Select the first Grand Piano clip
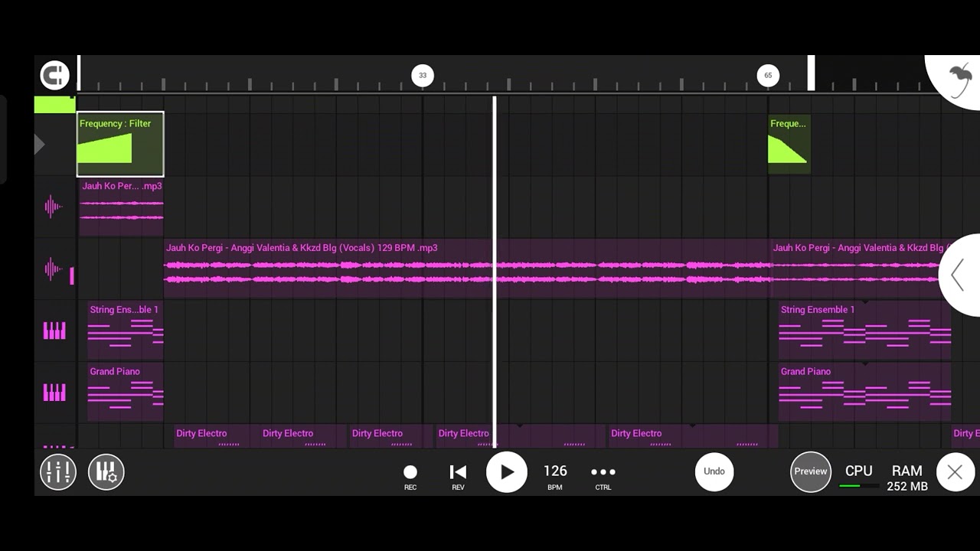Screen dimensions: 980x551 (126, 393)
